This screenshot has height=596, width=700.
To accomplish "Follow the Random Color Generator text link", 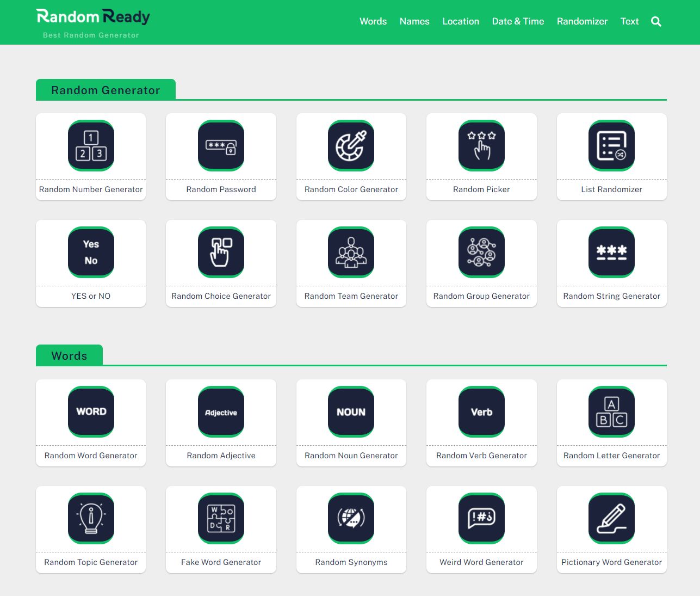I will coord(351,189).
